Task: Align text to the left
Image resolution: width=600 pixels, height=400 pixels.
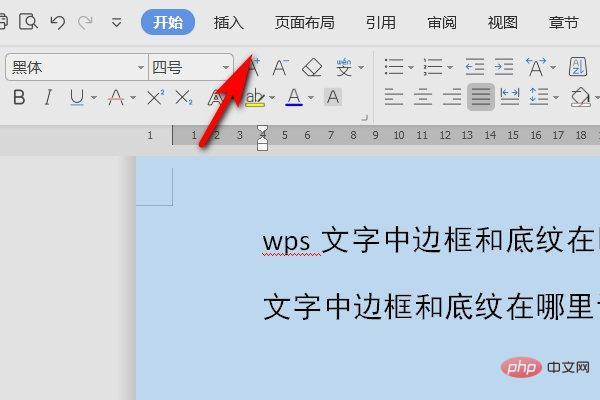Action: [394, 97]
